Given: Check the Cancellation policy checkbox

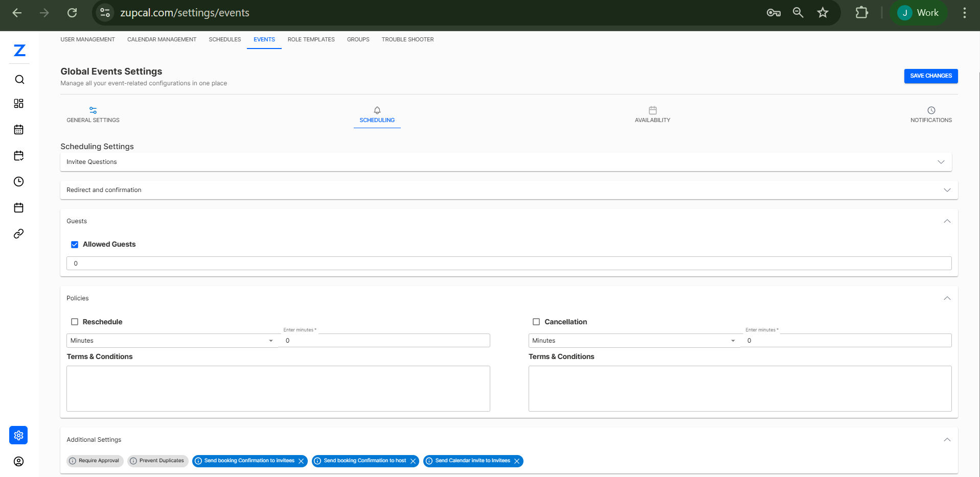Looking at the screenshot, I should 536,322.
